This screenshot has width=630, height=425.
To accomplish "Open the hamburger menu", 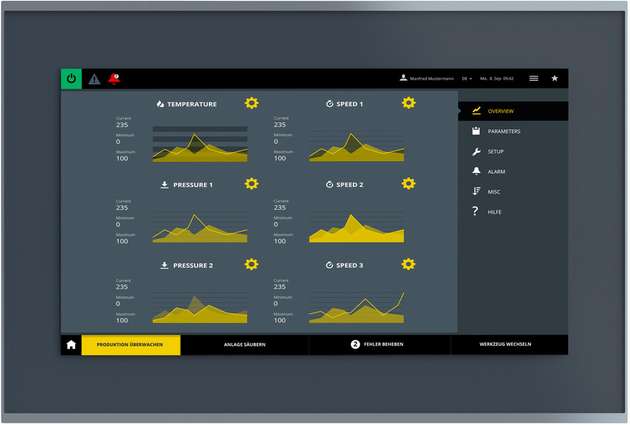I will point(533,78).
